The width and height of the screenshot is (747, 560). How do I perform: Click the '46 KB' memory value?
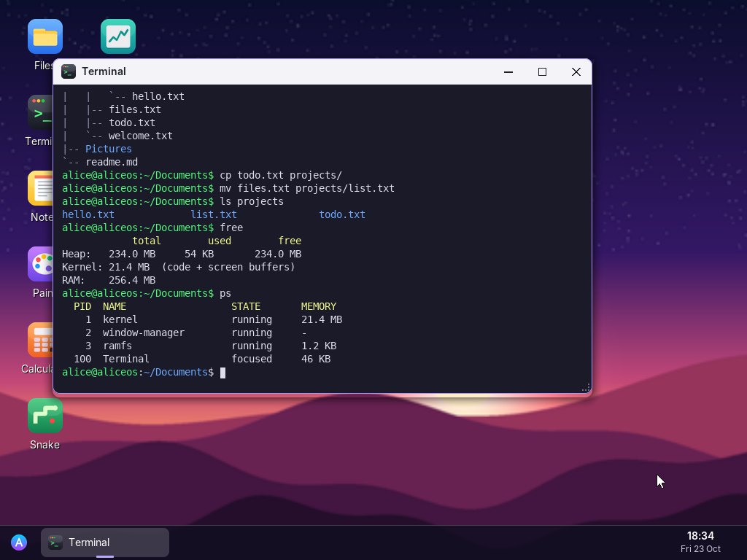[316, 359]
